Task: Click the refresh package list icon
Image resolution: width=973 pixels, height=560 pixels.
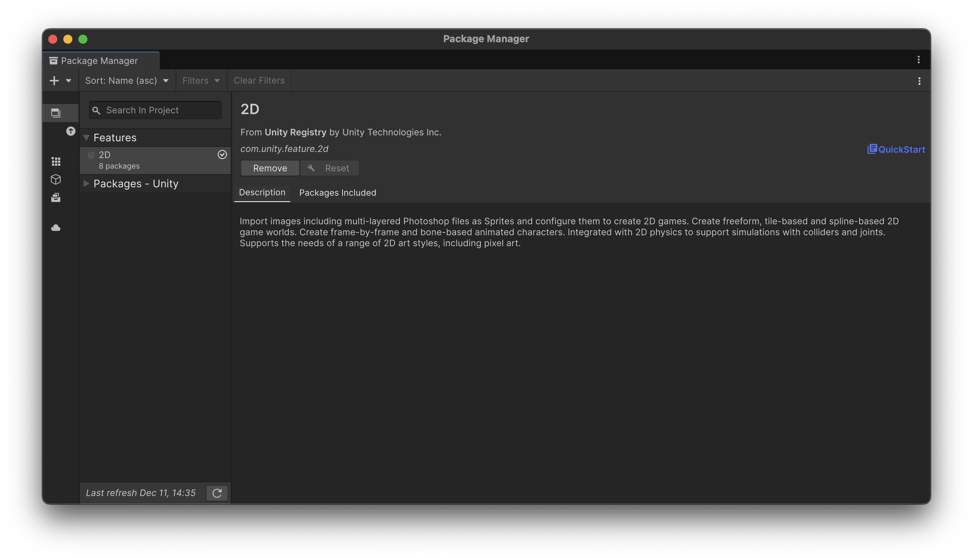Action: pyautogui.click(x=217, y=493)
